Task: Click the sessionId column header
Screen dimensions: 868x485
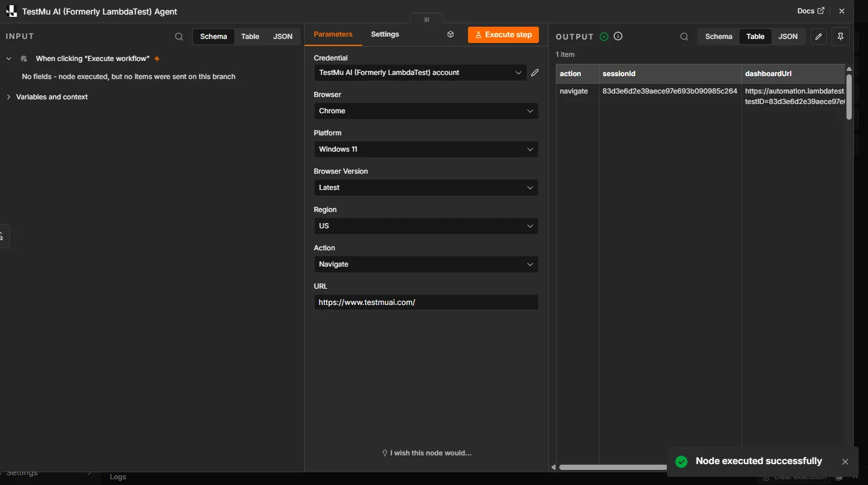Action: tap(670, 74)
